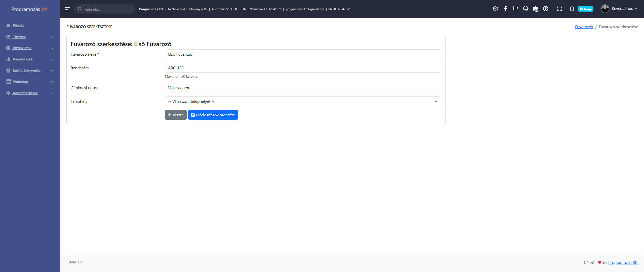
Task: Open the settings gear icon in header
Action: pyautogui.click(x=495, y=9)
